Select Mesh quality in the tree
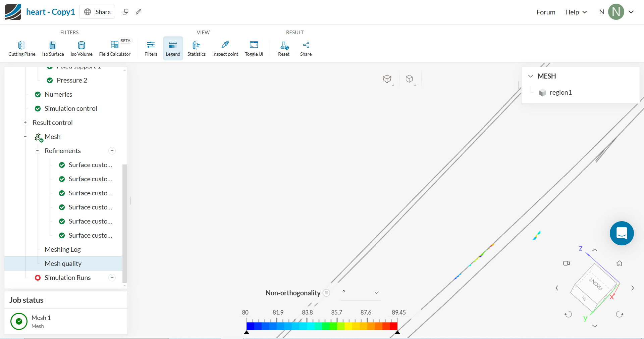Viewport: 644px width, 339px height. pyautogui.click(x=63, y=263)
